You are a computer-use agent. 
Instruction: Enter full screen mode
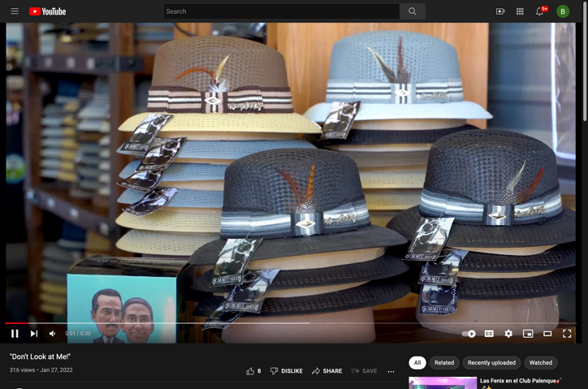point(567,334)
